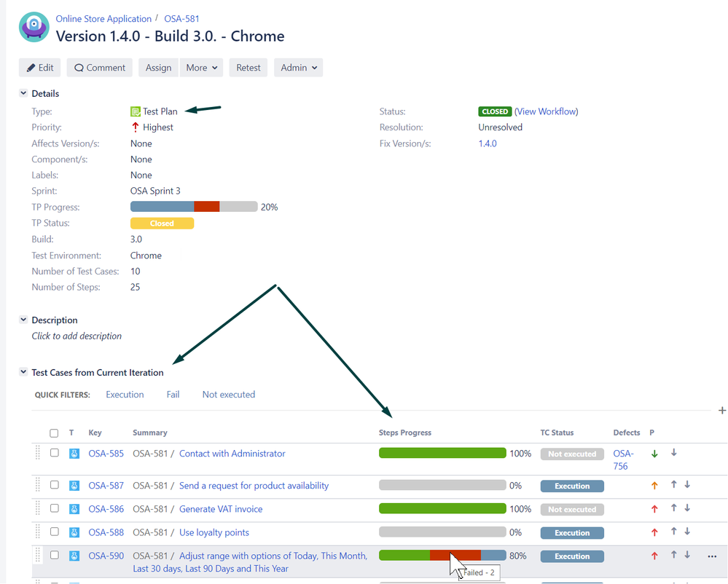Click the Closed TP Status label

tap(162, 223)
